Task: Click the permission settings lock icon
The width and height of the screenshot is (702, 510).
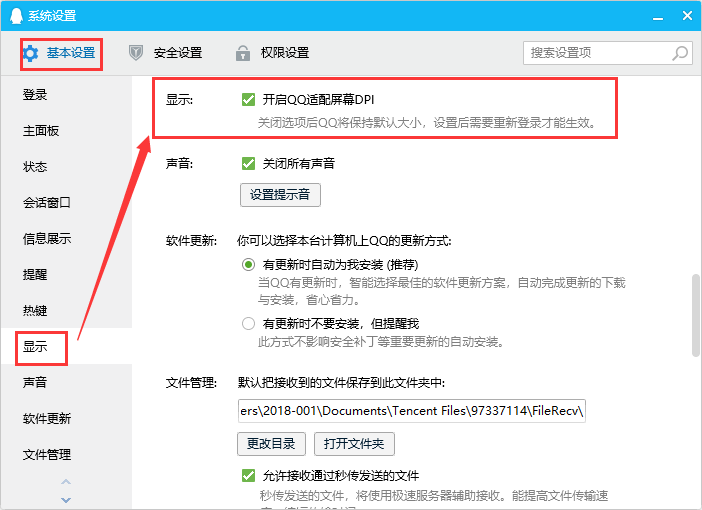Action: click(x=243, y=53)
